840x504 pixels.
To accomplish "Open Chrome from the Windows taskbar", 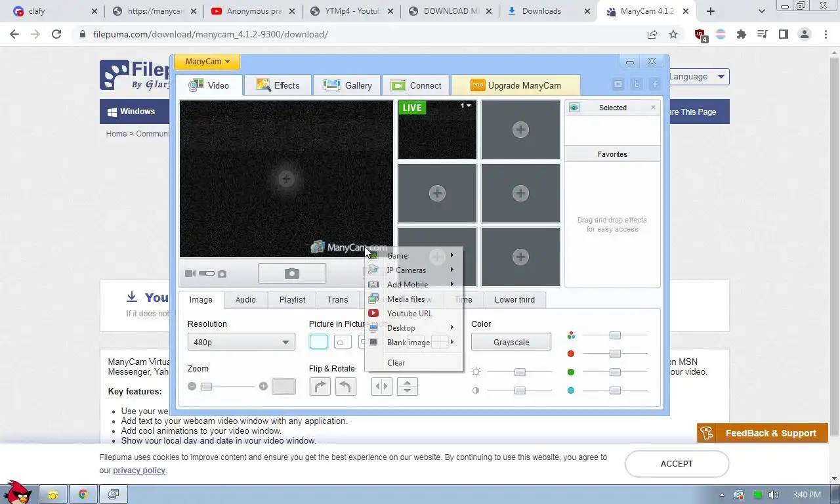I will tap(83, 494).
